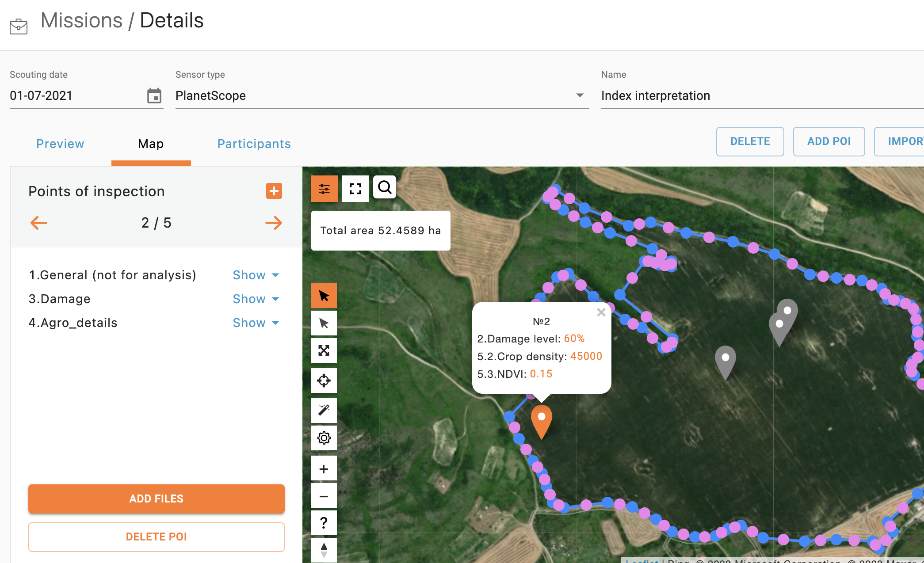Click the expand arrows fit-to-extent tool
Viewport: 924px width, 563px height.
[x=324, y=350]
